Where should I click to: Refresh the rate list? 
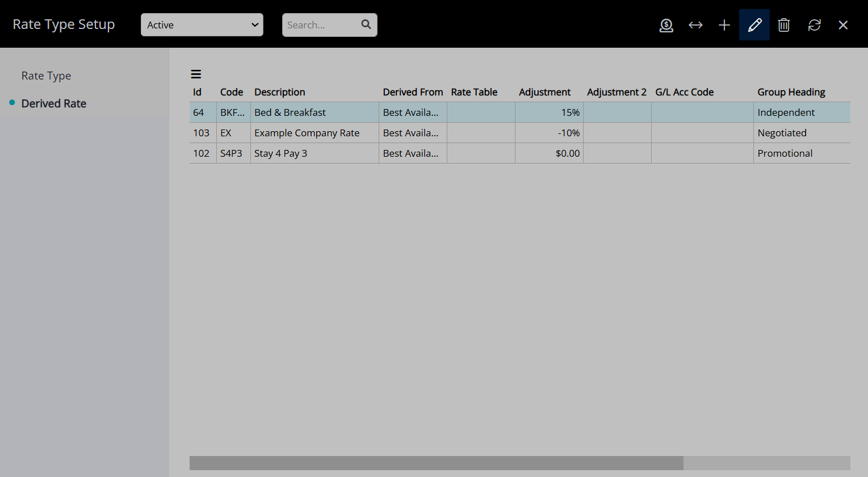[x=814, y=25]
